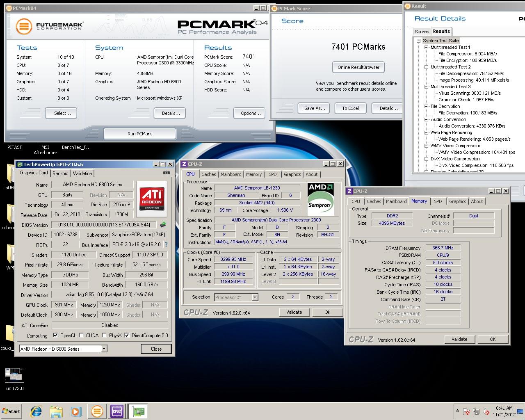The image size is (525, 420).
Task: Click the Run PCMark button
Action: [x=139, y=134]
